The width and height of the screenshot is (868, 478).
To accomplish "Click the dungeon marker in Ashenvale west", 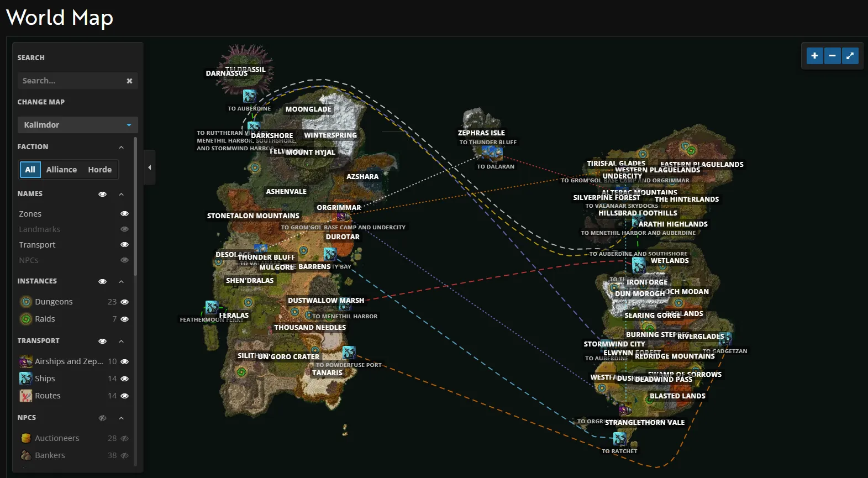I will coord(255,167).
